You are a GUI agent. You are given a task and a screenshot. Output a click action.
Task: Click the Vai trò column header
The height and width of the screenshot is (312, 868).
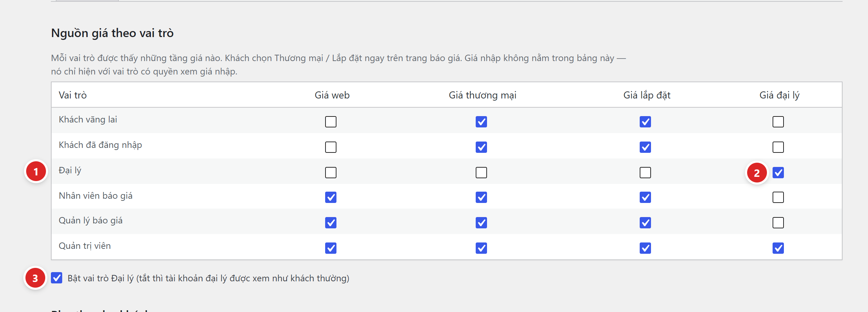73,95
